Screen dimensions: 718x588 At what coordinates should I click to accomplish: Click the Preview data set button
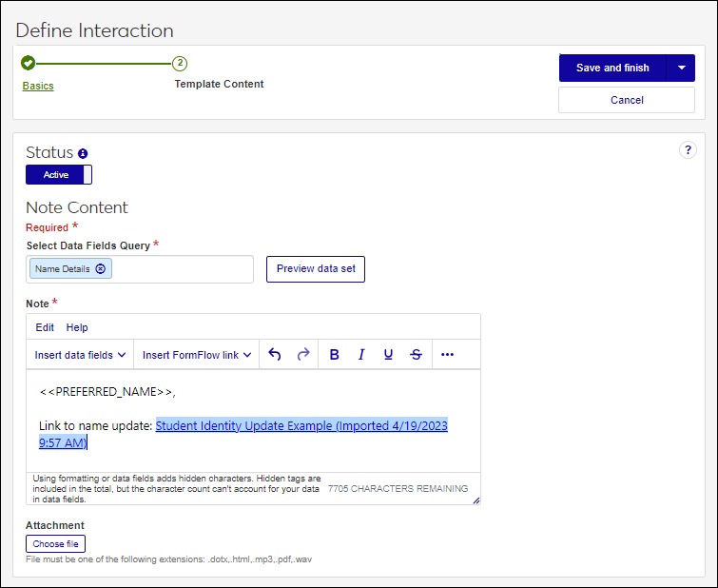(x=316, y=269)
